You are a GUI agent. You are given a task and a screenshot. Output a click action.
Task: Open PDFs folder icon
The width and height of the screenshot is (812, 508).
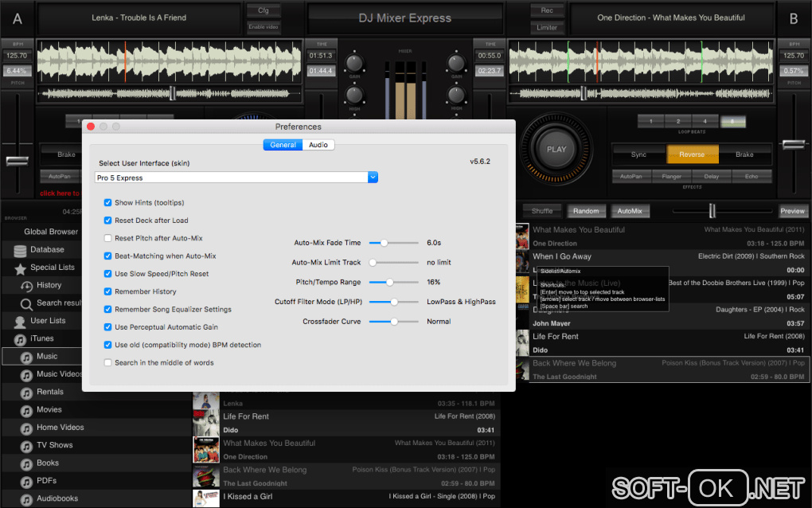tap(26, 482)
